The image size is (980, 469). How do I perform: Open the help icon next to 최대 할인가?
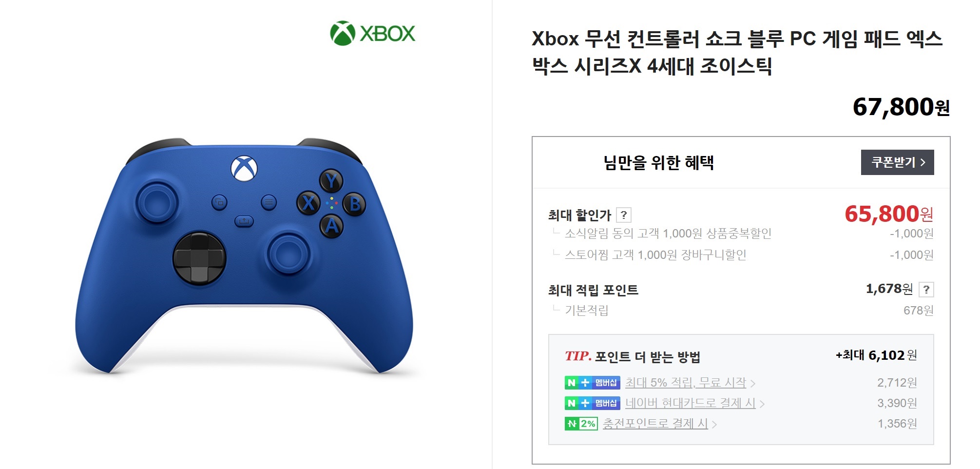[624, 215]
